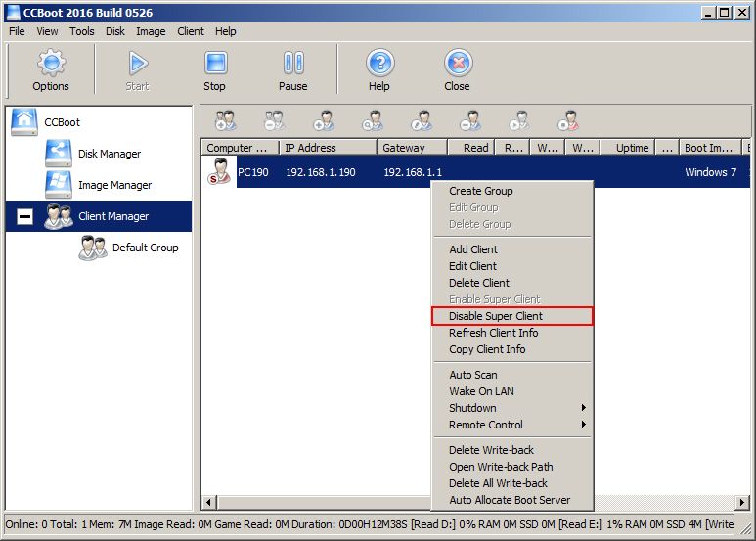The image size is (756, 541).
Task: Click the 192.168.1.1 gateway cell
Action: [413, 172]
